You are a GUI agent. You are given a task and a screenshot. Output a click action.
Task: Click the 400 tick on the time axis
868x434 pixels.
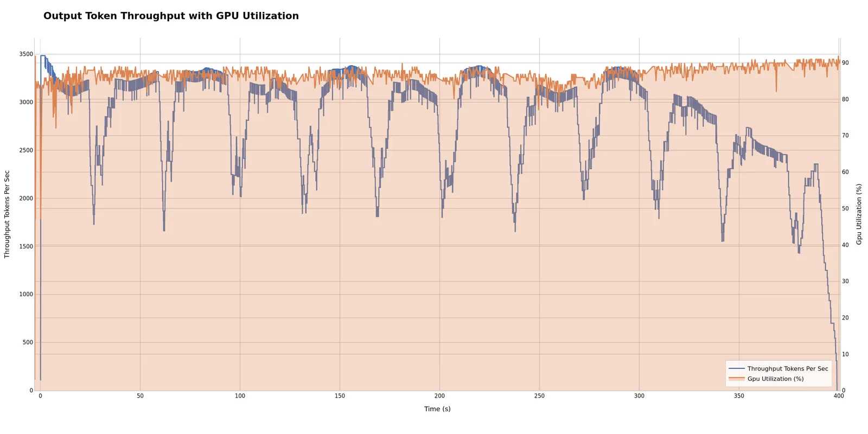click(x=839, y=396)
